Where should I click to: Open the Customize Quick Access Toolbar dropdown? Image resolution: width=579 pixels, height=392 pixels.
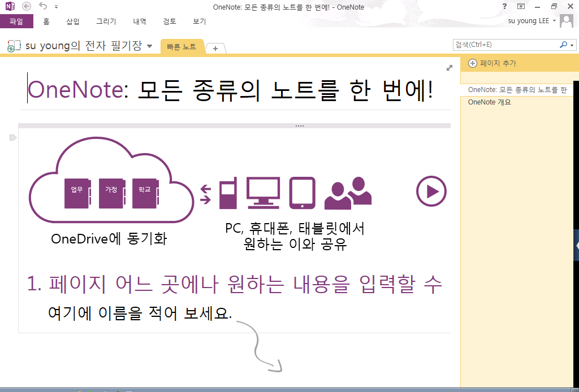[56, 7]
